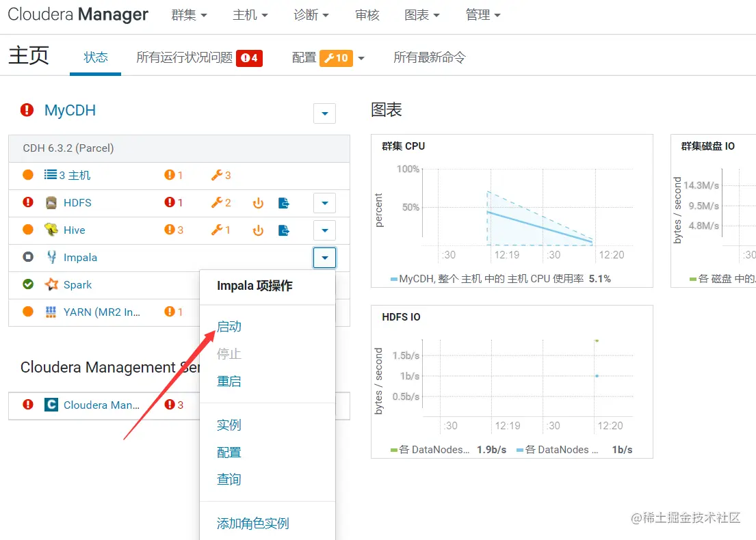Go to the 审核 page

pyautogui.click(x=367, y=15)
